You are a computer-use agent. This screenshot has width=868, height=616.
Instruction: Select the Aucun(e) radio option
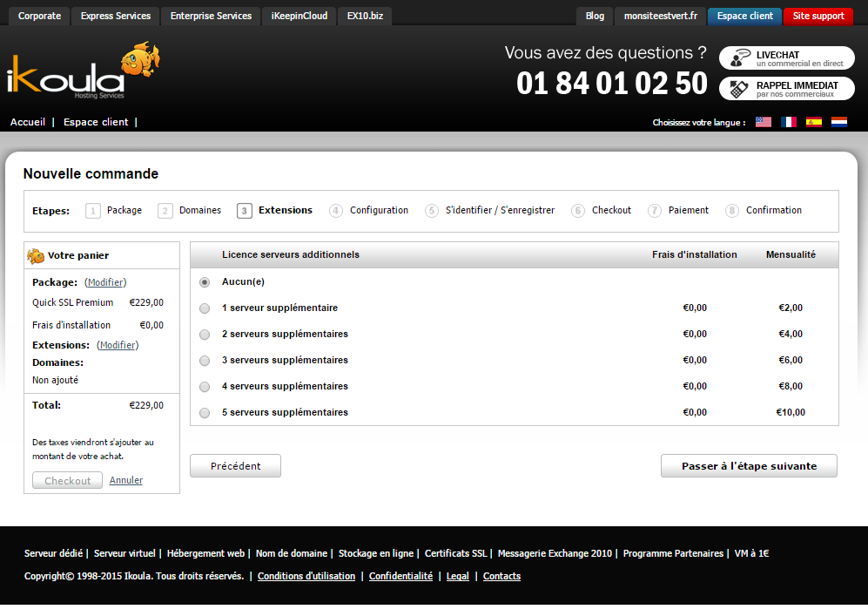[x=205, y=282]
